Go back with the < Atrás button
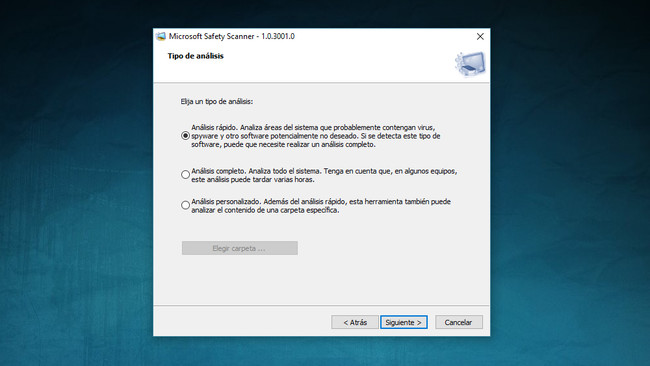The width and height of the screenshot is (650, 366). pos(355,322)
